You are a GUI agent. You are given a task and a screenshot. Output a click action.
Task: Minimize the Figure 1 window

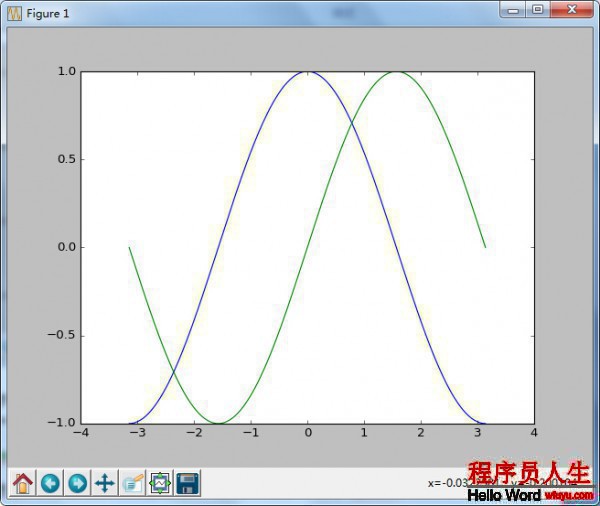[513, 10]
